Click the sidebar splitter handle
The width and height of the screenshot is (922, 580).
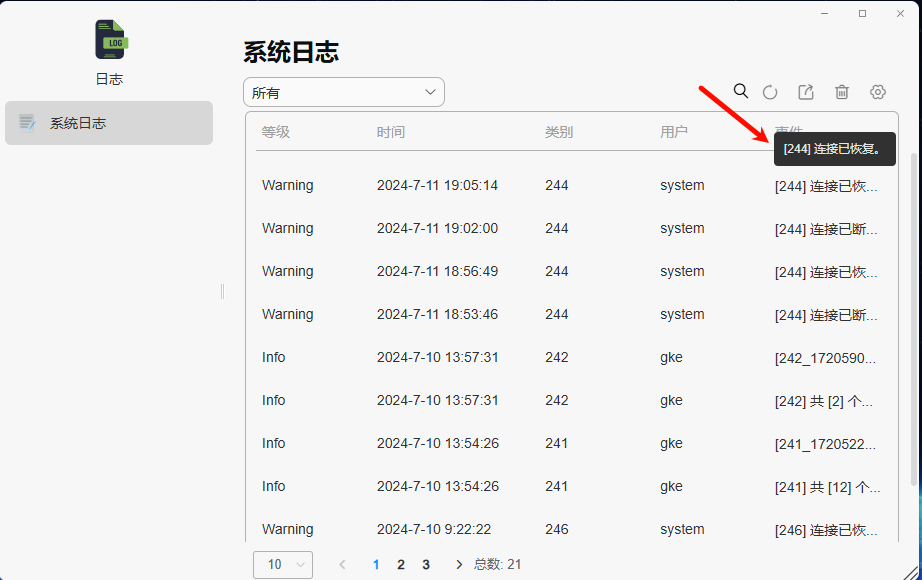click(x=222, y=291)
